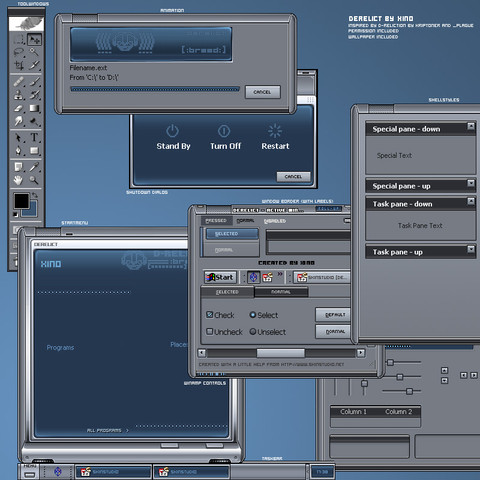Expand the Special pane - up section
The image size is (480, 480).
coord(471,183)
